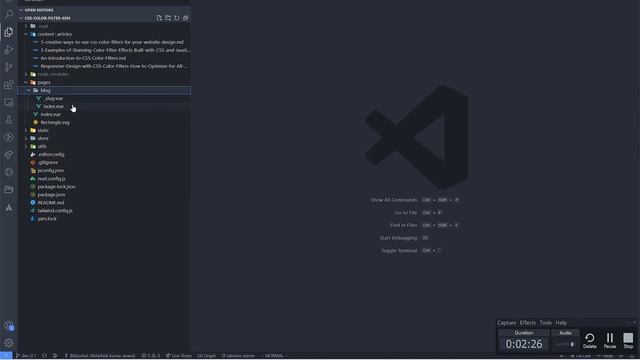Open tailwind.config.js file
The width and height of the screenshot is (640, 360).
(55, 211)
